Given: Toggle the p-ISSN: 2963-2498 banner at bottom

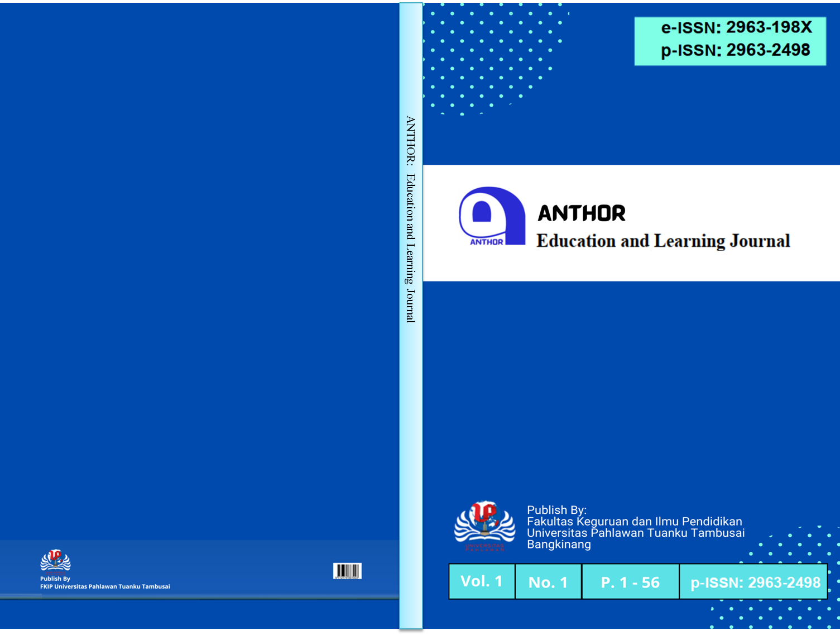Looking at the screenshot, I should pyautogui.click(x=753, y=581).
